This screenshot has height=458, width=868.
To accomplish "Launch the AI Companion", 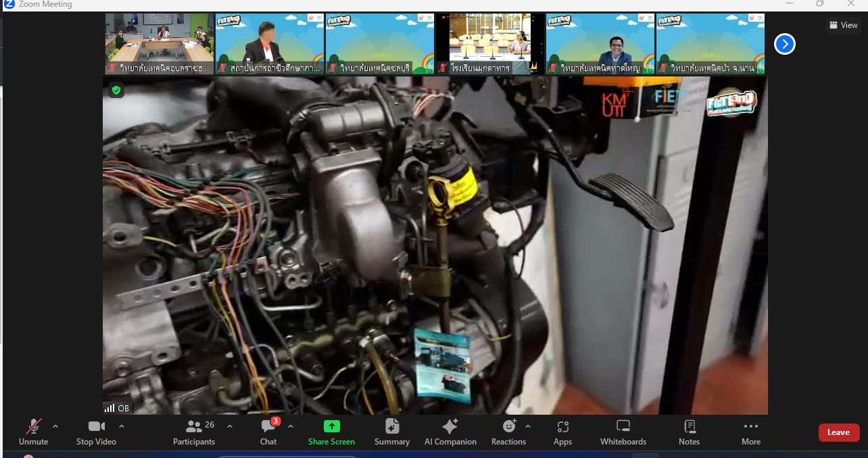I will click(x=450, y=432).
